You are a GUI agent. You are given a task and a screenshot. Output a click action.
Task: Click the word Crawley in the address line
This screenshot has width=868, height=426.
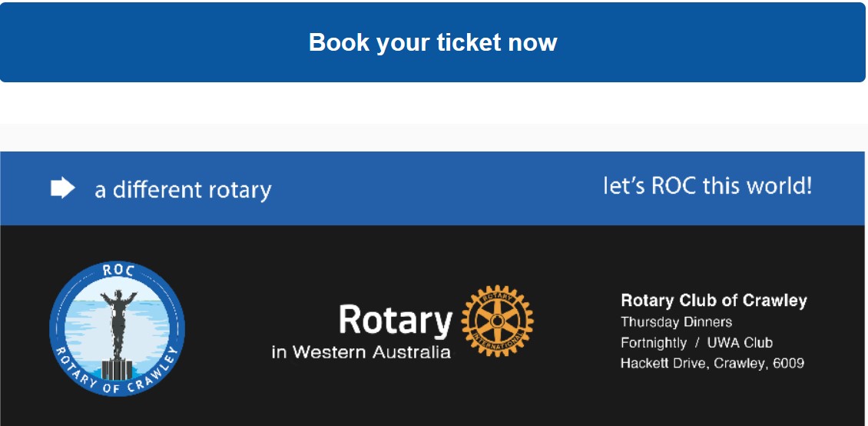point(739,363)
